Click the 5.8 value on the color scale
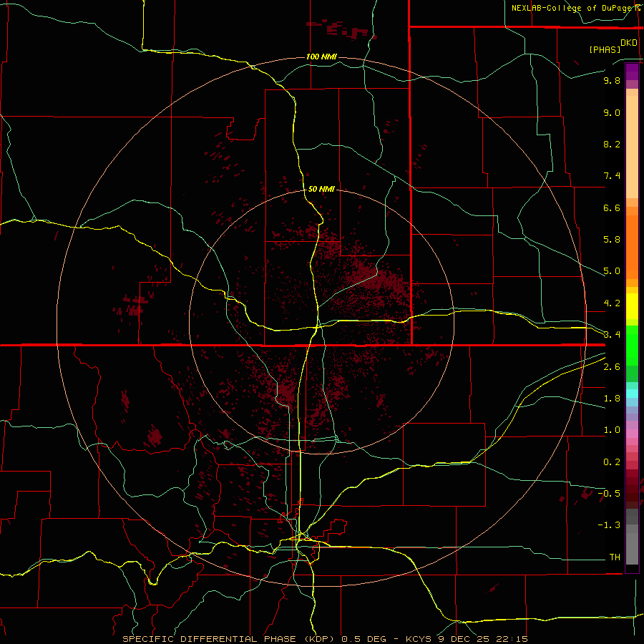 (x=612, y=240)
